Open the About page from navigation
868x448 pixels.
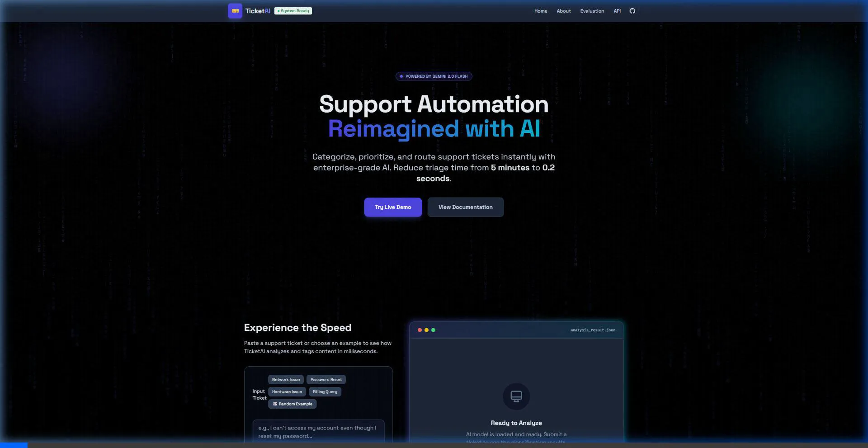[x=564, y=11]
